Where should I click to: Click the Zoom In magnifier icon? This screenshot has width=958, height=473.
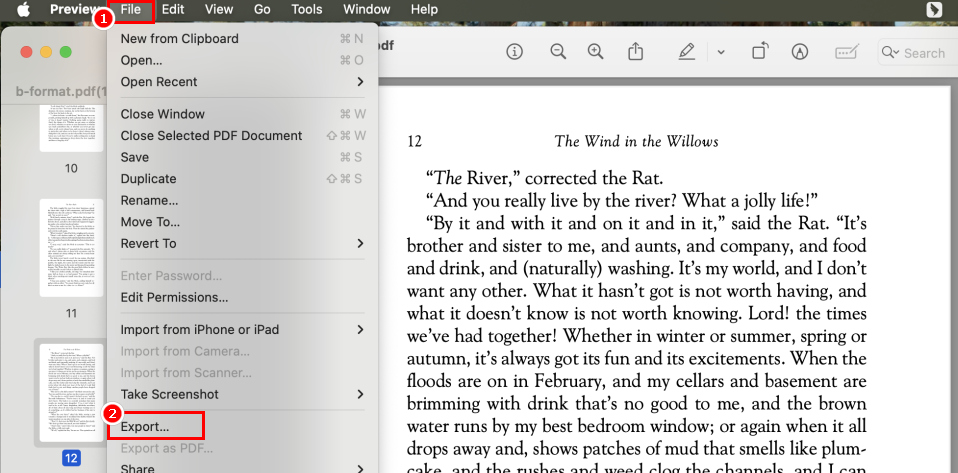click(x=596, y=52)
